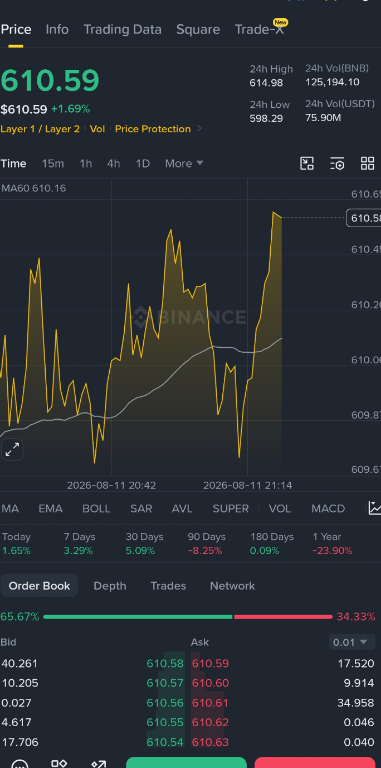Enable the SUPER indicator
The image size is (381, 768).
pos(231,508)
